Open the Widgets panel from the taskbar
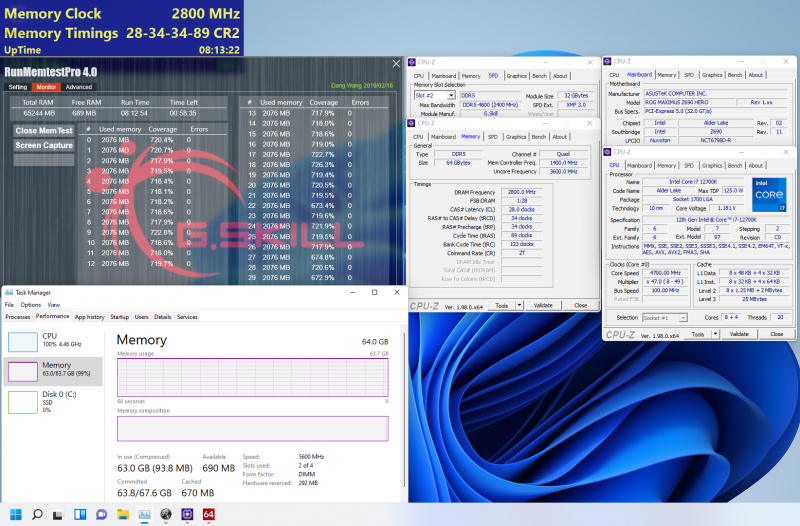Viewport: 800px width, 526px height. [x=79, y=515]
